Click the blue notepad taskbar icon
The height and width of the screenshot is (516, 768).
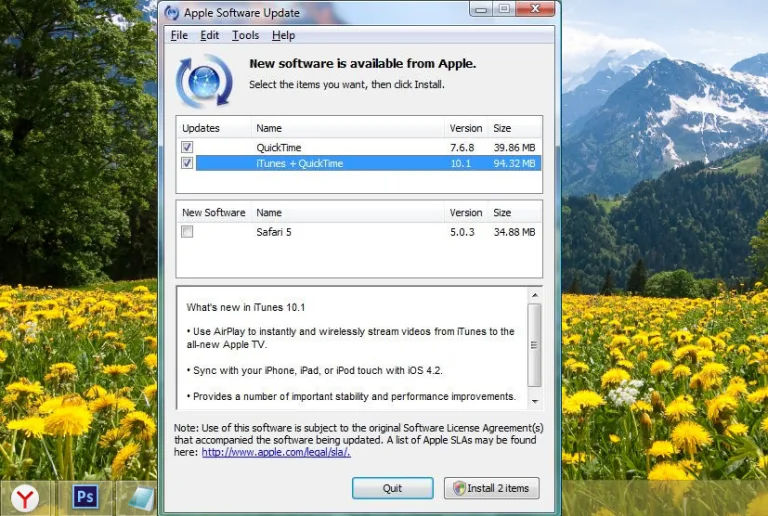[x=141, y=498]
